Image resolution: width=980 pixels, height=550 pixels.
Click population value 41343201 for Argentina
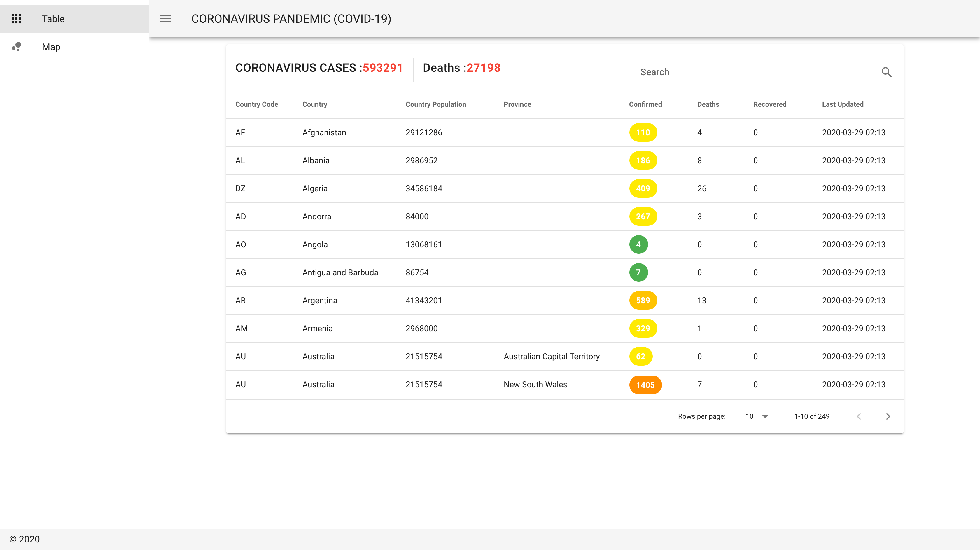[x=423, y=300]
